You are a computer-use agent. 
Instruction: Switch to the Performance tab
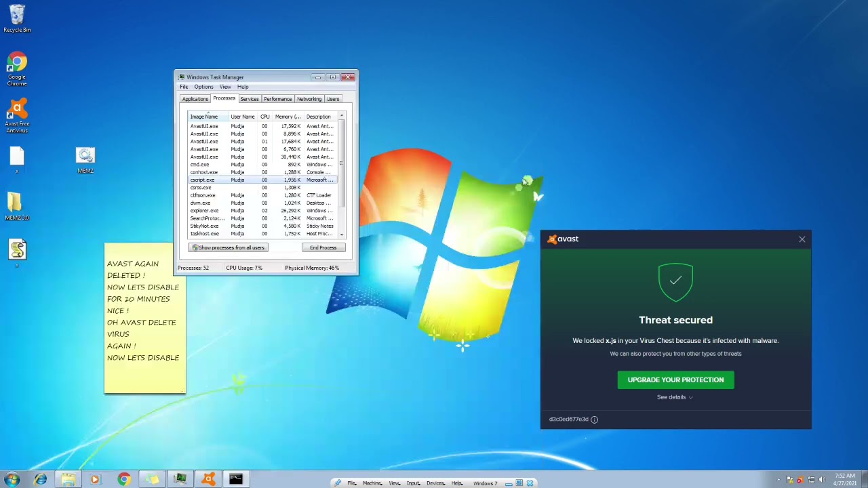tap(277, 99)
